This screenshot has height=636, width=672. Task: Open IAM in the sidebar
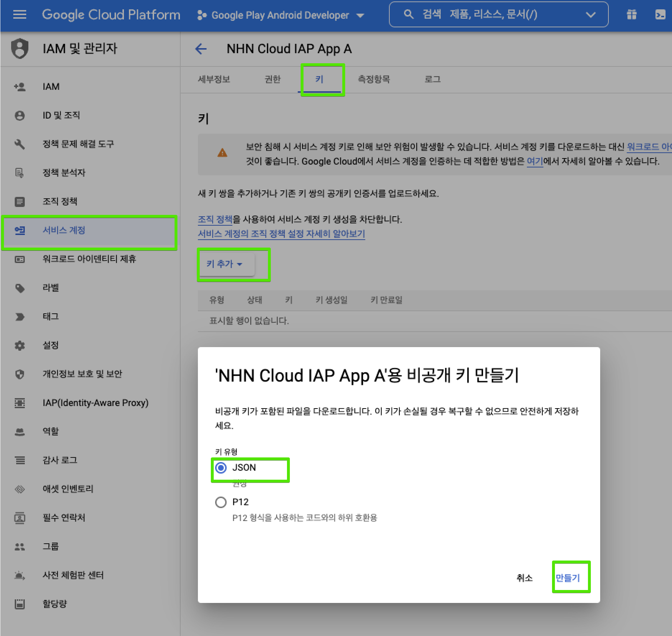point(89,87)
